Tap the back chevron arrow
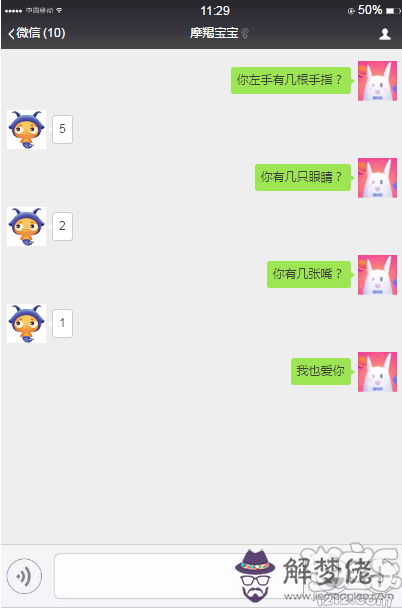 (11, 34)
